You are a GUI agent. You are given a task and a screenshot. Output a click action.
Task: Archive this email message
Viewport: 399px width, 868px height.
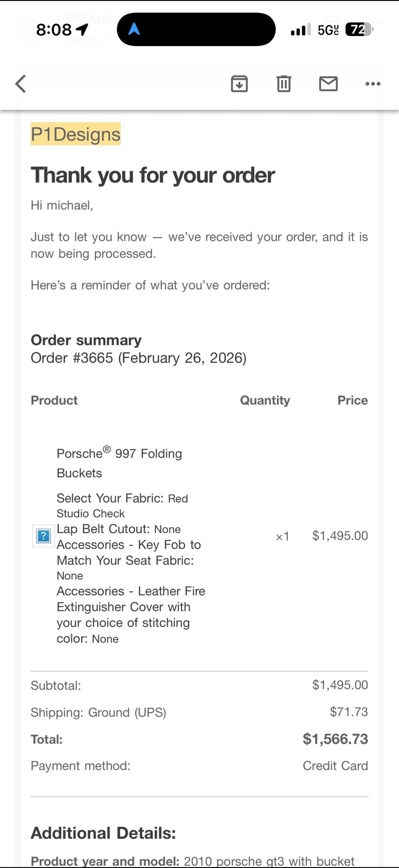click(x=239, y=84)
